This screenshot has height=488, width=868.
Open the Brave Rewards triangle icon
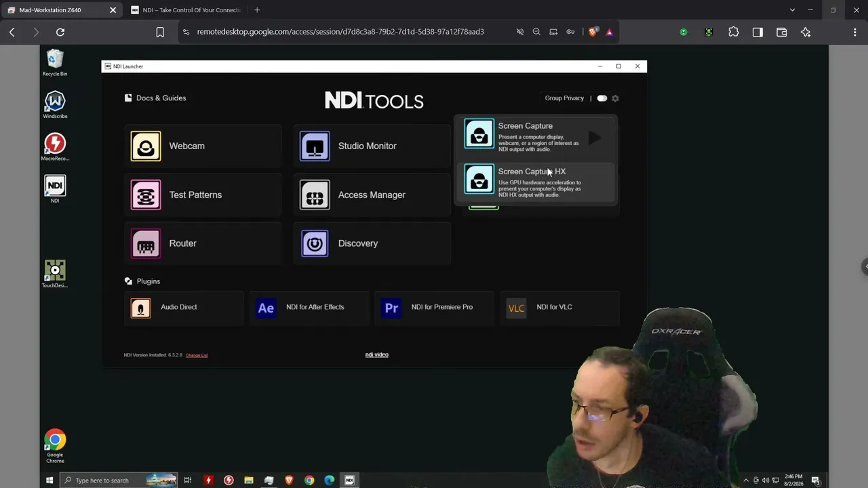pos(609,32)
